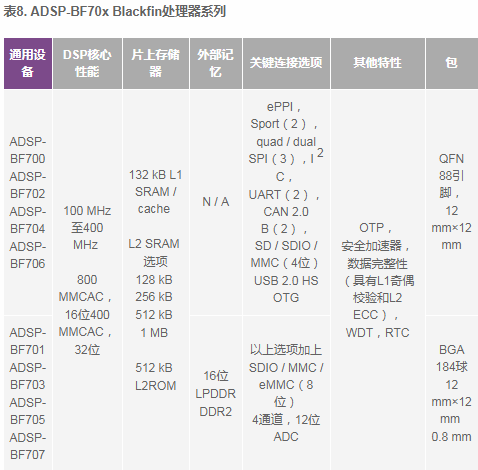
Task: Click the table title 表8. ADSP-BF70x Blackfin处理器系列
Action: (x=115, y=11)
